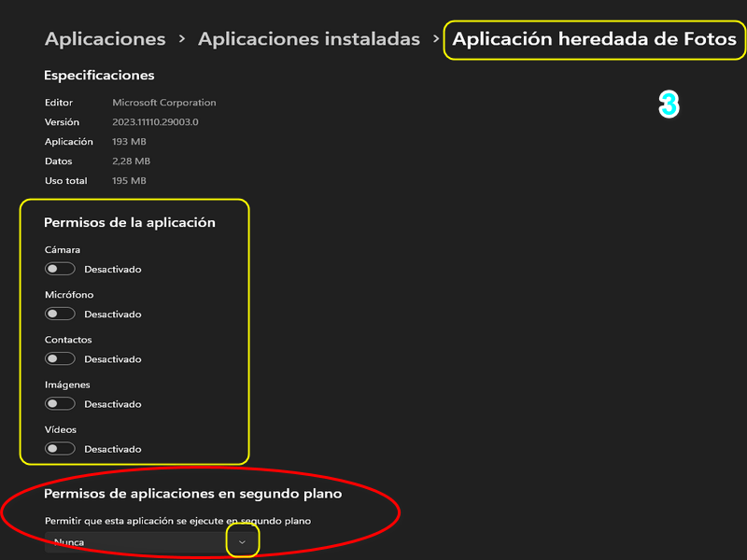Click the Contactos label
Screen dimensions: 747x560
click(x=68, y=340)
